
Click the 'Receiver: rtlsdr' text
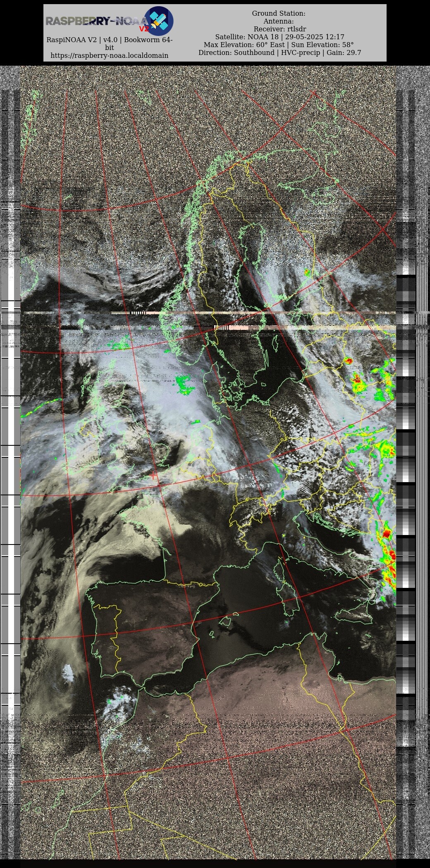(x=279, y=29)
